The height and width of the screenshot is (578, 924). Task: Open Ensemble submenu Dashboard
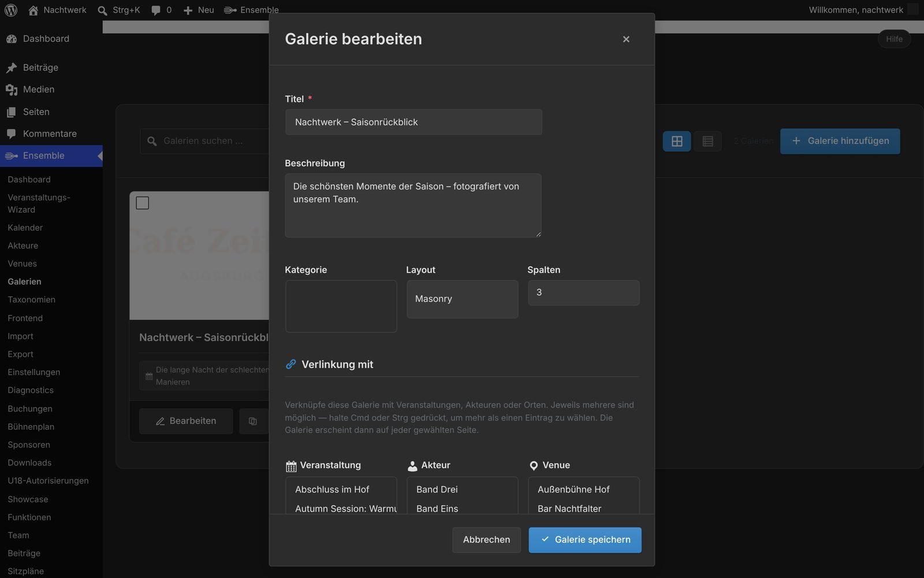29,180
